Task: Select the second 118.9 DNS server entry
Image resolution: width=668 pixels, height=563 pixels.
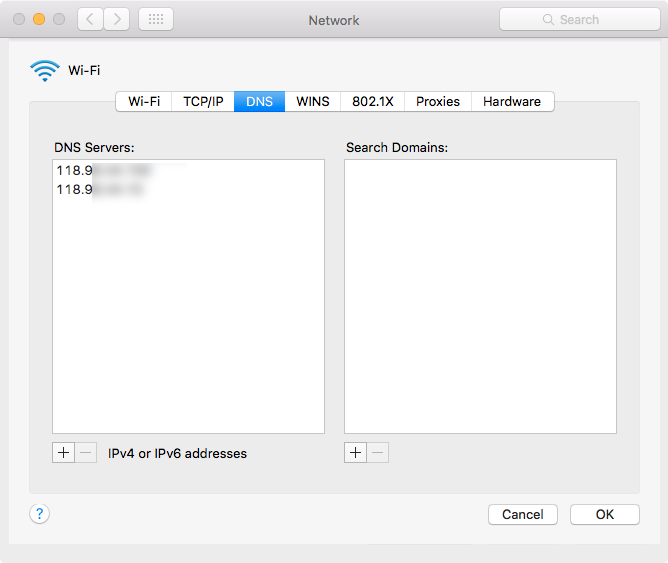Action: pyautogui.click(x=188, y=189)
